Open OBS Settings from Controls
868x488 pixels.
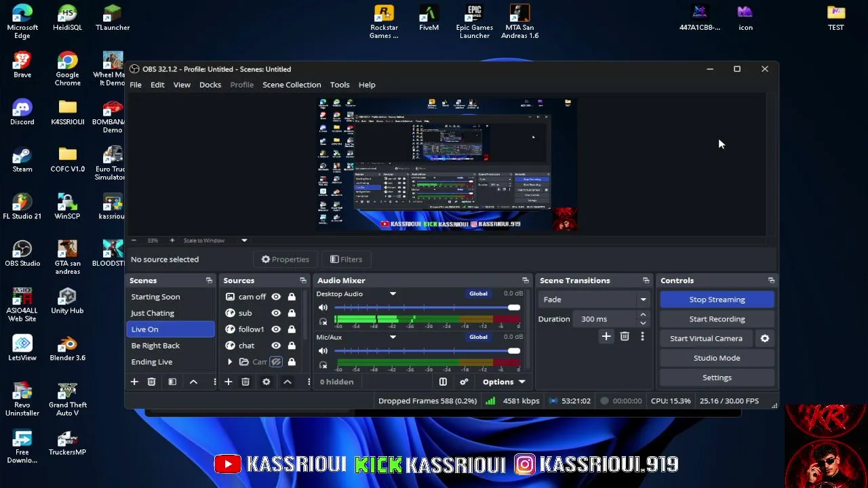pyautogui.click(x=717, y=378)
